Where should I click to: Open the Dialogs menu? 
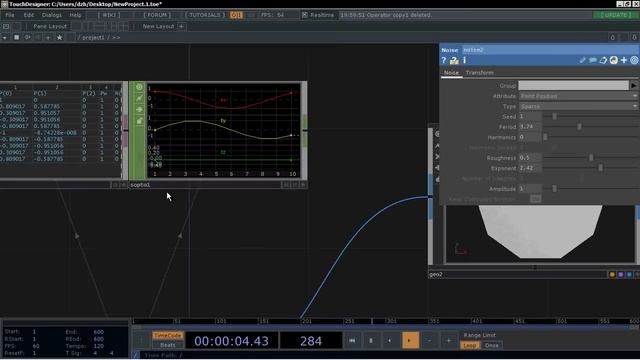coord(52,15)
